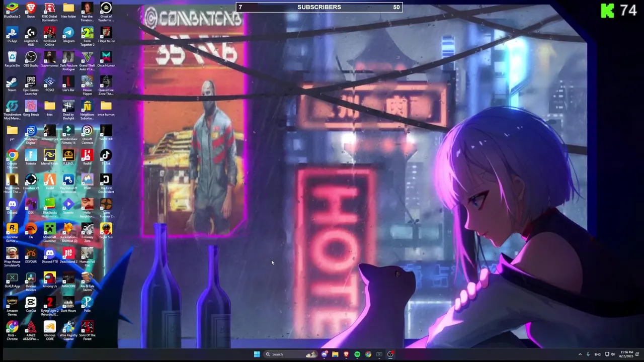Select the Liar's Bar icon
The height and width of the screenshot is (362, 644).
(x=68, y=84)
